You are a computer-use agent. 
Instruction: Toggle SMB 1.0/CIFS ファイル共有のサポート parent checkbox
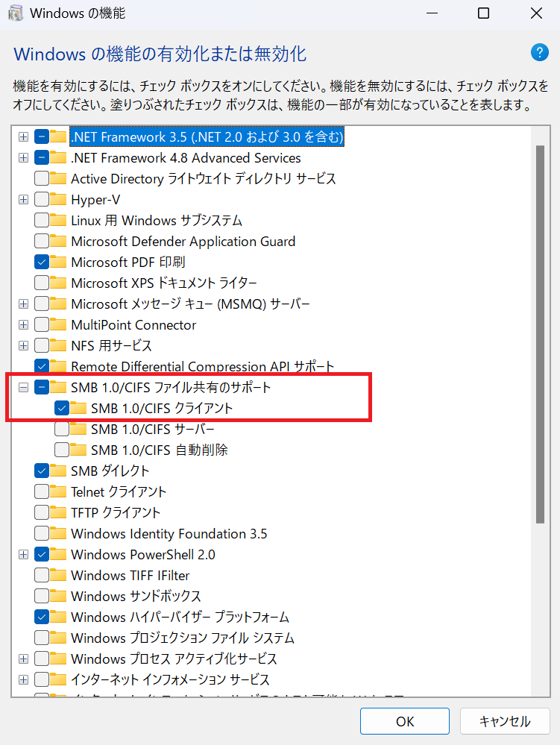tap(42, 387)
